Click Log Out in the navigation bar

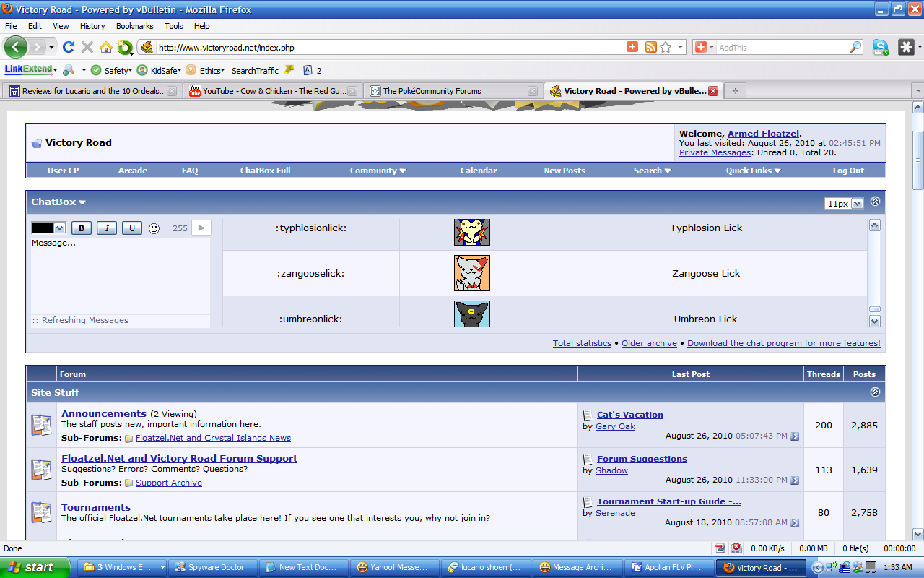(847, 171)
